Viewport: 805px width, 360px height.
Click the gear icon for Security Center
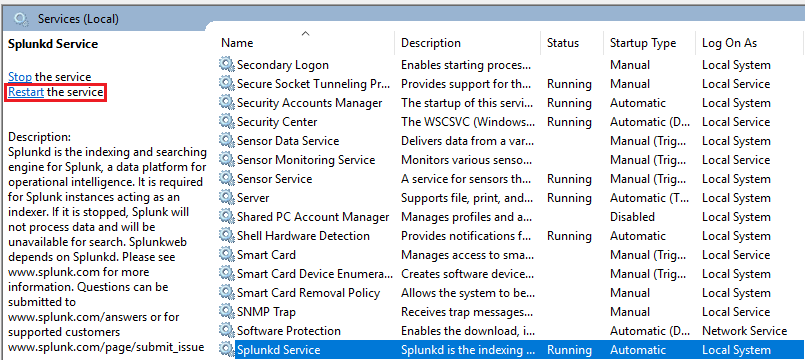226,121
